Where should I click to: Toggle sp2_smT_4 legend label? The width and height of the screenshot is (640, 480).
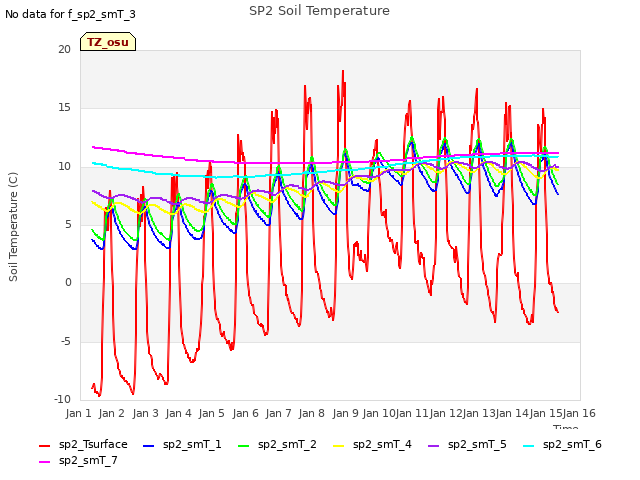(x=382, y=444)
